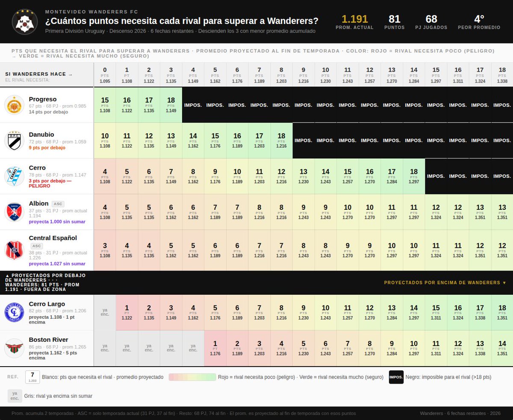The image size is (513, 420).
Task: Click the Danubio team crest
Action: pyautogui.click(x=15, y=141)
